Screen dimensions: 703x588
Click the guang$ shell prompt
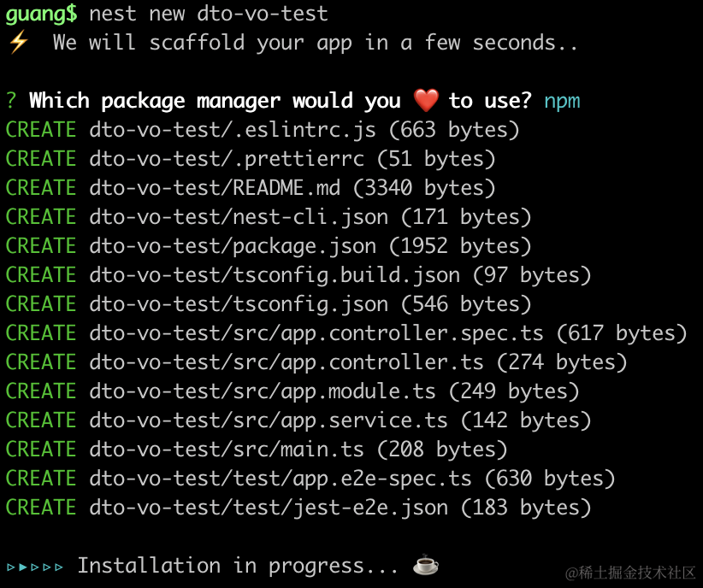41,13
